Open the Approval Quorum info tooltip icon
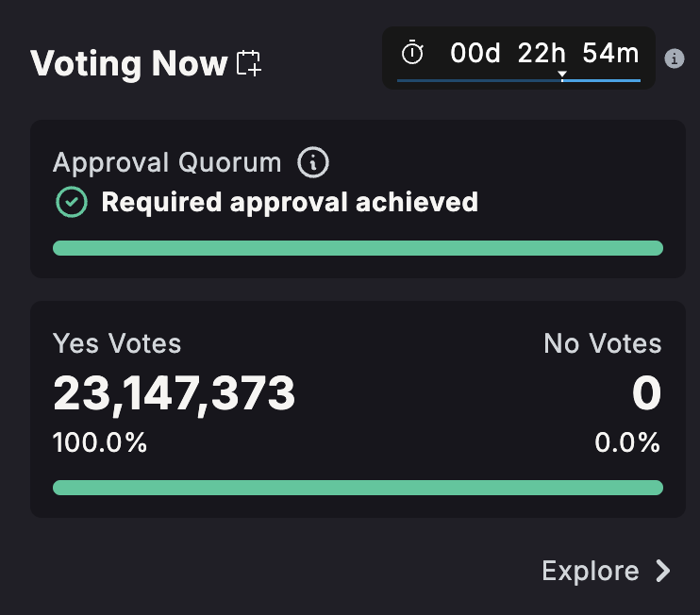The width and height of the screenshot is (700, 615). click(313, 163)
